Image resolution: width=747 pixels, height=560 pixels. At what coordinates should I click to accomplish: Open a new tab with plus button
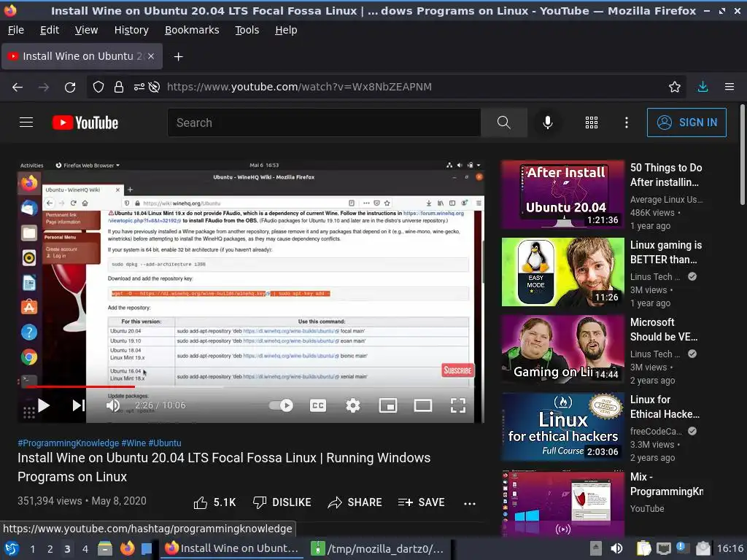(x=178, y=57)
